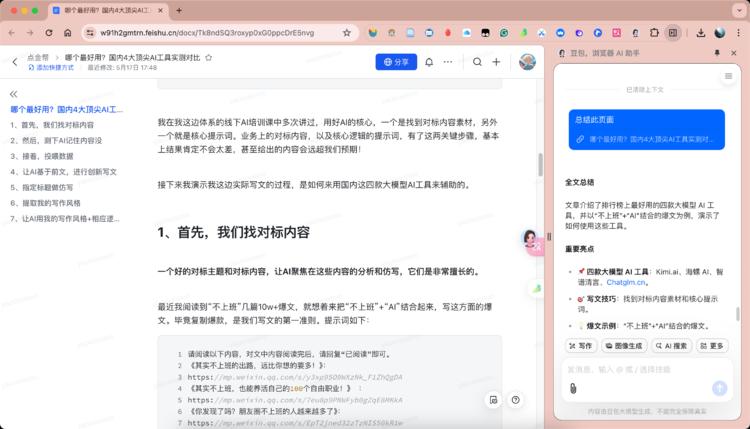The width and height of the screenshot is (750, 429).
Task: Click heading 1、首先，我们找对标内容
Action: [233, 232]
